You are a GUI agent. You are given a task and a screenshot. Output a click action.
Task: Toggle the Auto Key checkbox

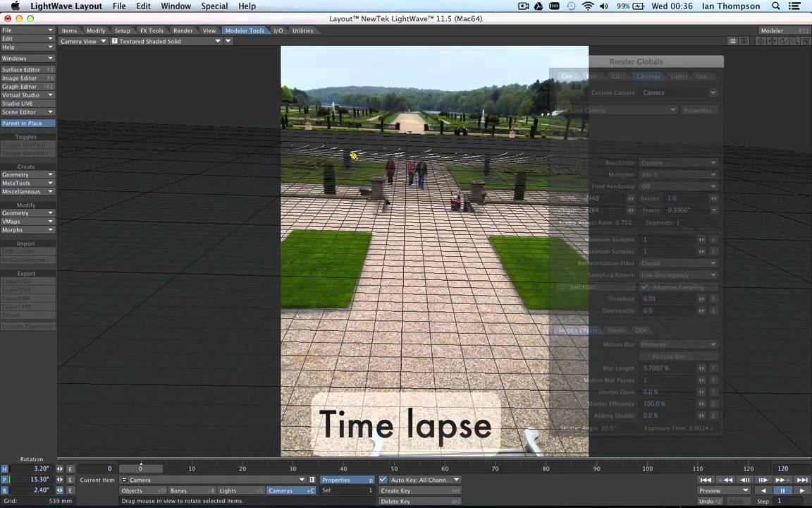pos(383,480)
